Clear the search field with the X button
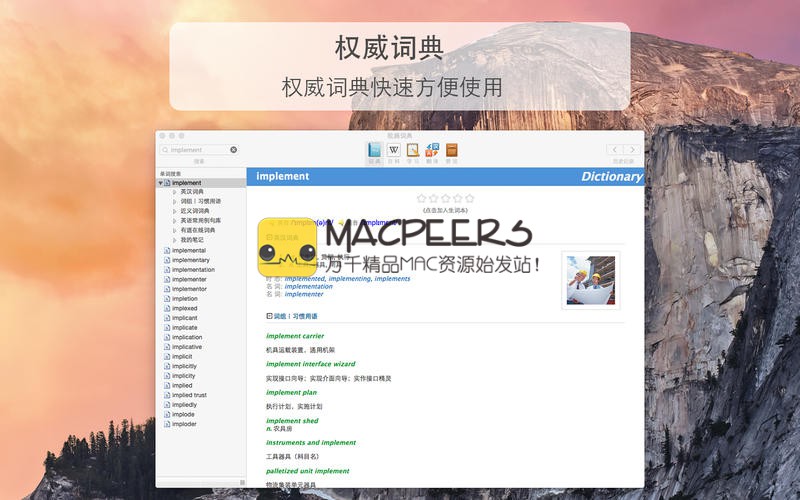Viewport: 800px width, 500px height. [234, 149]
